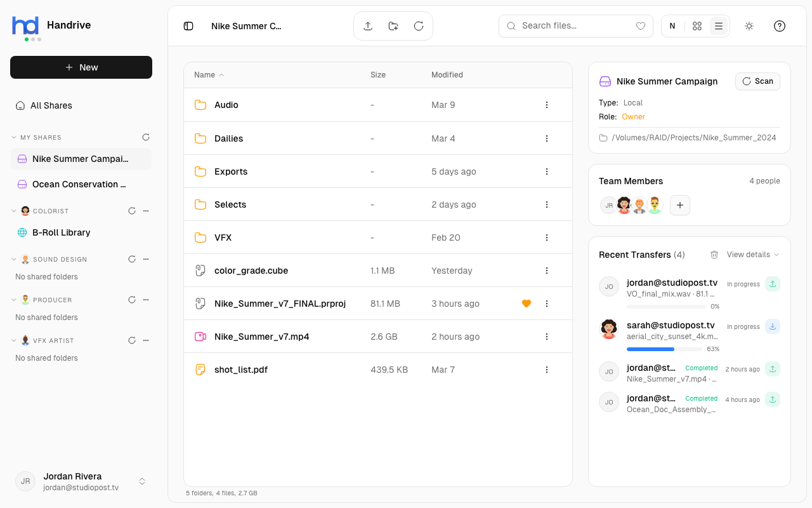Screen dimensions: 812x508
Task: Open the account switcher beside Jordan Rivera
Action: [141, 481]
